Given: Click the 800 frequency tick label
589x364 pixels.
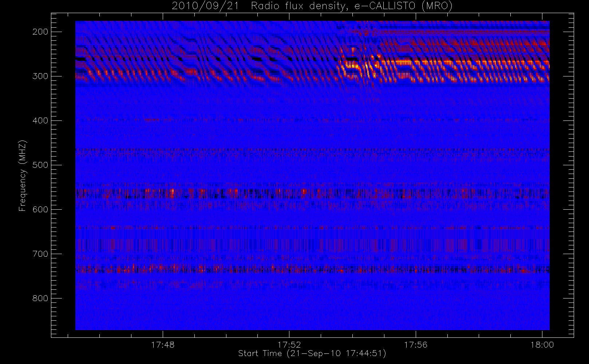Looking at the screenshot, I should (40, 298).
